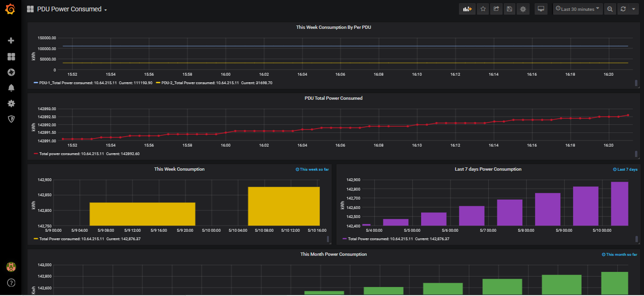Screen dimensions: 644x296
Task: Click the This week so far time override
Action: point(312,169)
